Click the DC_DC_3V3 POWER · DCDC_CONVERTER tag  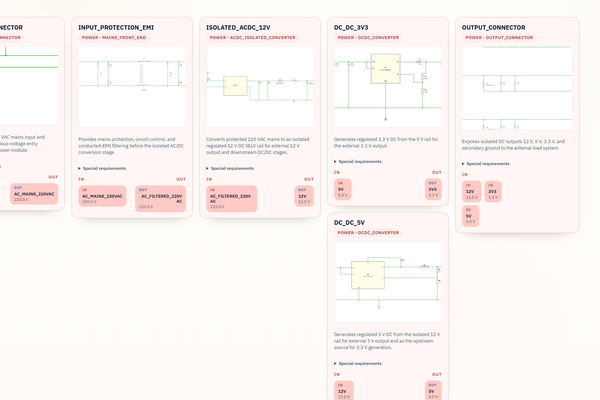[368, 38]
